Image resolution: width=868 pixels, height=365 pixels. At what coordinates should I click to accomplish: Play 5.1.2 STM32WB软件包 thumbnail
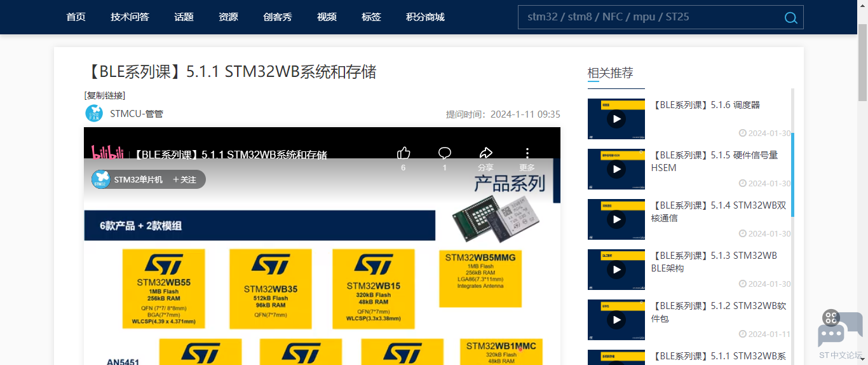(x=616, y=320)
